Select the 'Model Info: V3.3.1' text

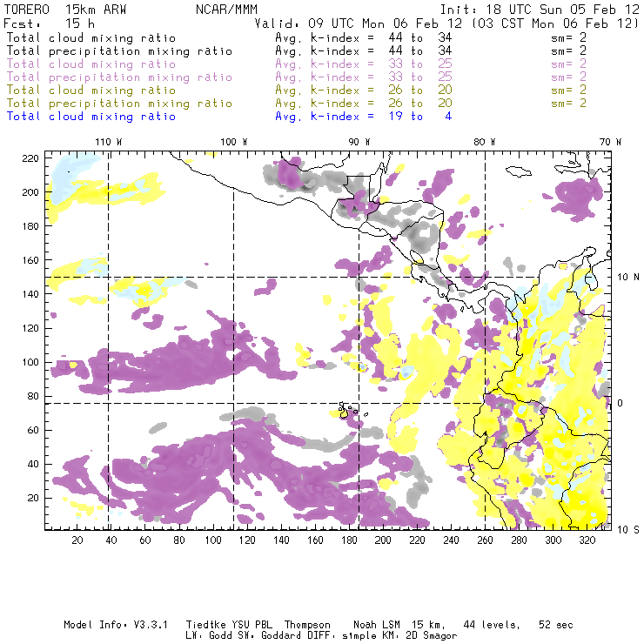click(x=116, y=625)
